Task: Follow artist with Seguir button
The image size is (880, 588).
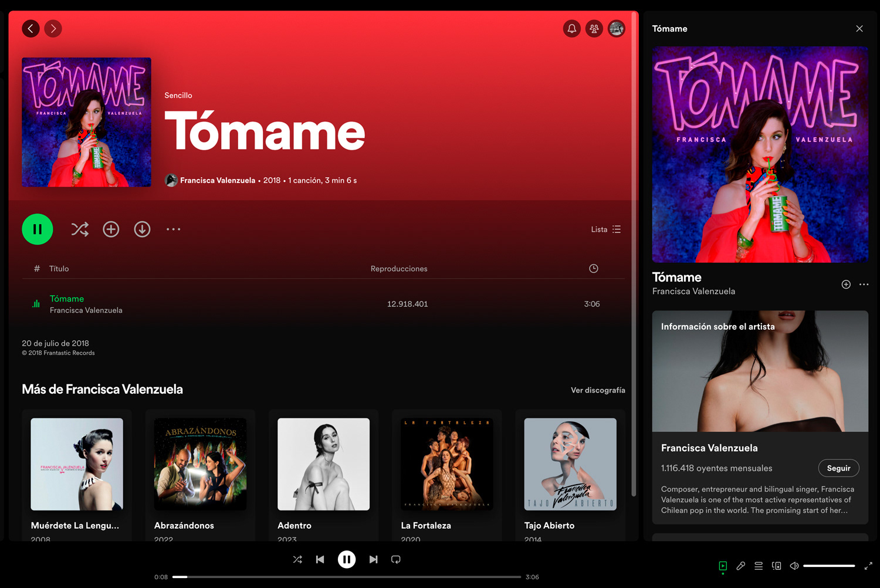Action: pyautogui.click(x=838, y=468)
